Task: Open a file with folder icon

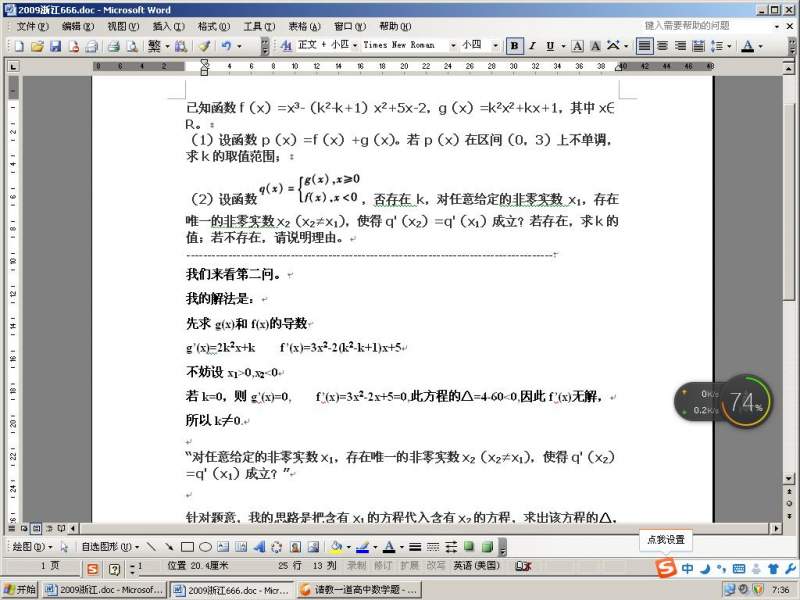Action: 37,46
